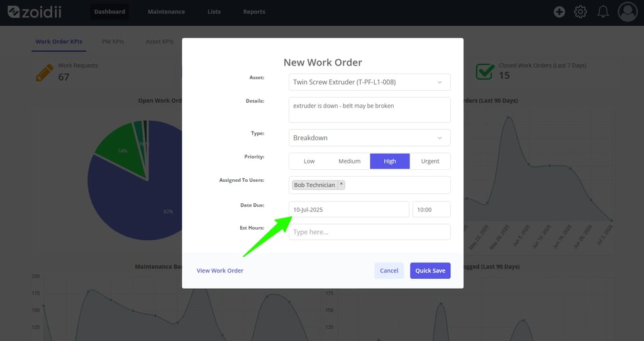
Task: Expand the Type dropdown showing Breakdown
Action: (x=370, y=138)
